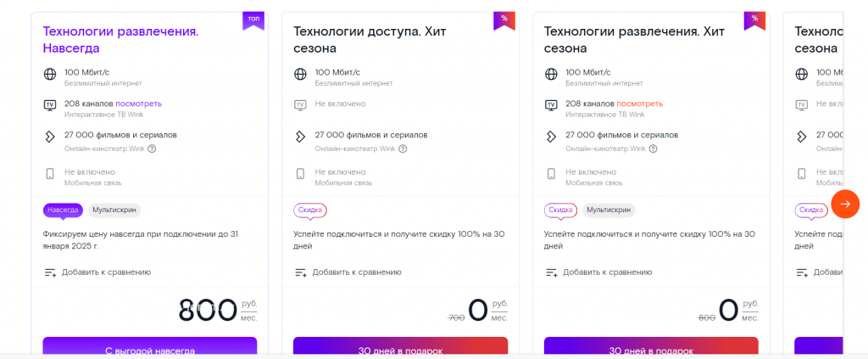The height and width of the screenshot is (359, 868).
Task: Select the Навсегда tag in first card
Action: [x=63, y=210]
